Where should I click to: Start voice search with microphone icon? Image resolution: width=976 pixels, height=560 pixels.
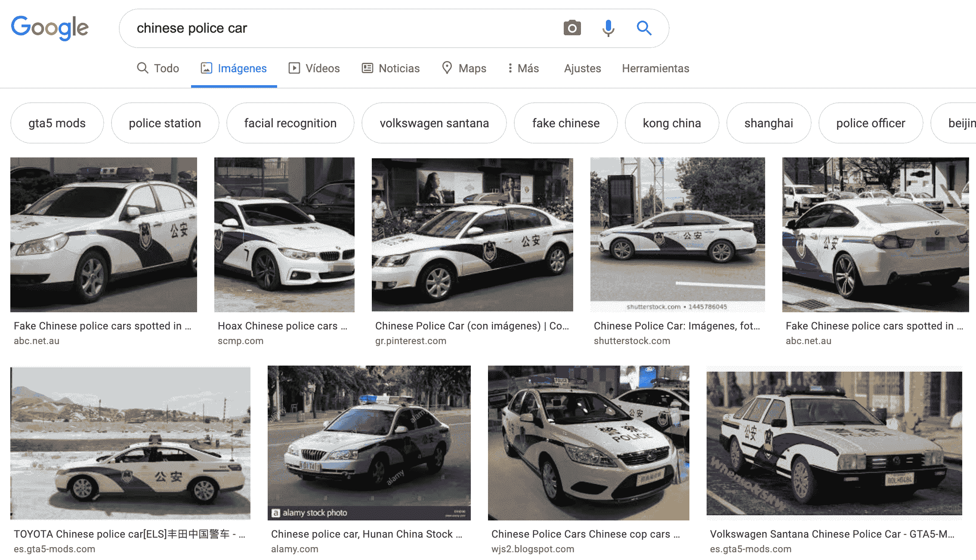[608, 28]
